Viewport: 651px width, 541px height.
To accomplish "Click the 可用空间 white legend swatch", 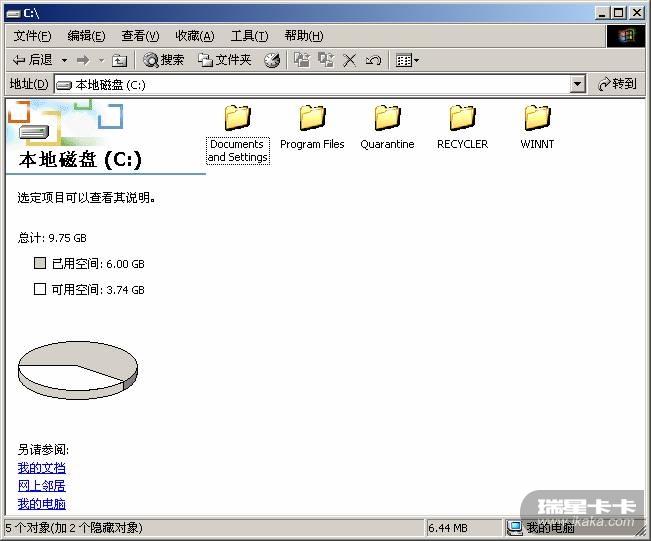I will pyautogui.click(x=40, y=289).
